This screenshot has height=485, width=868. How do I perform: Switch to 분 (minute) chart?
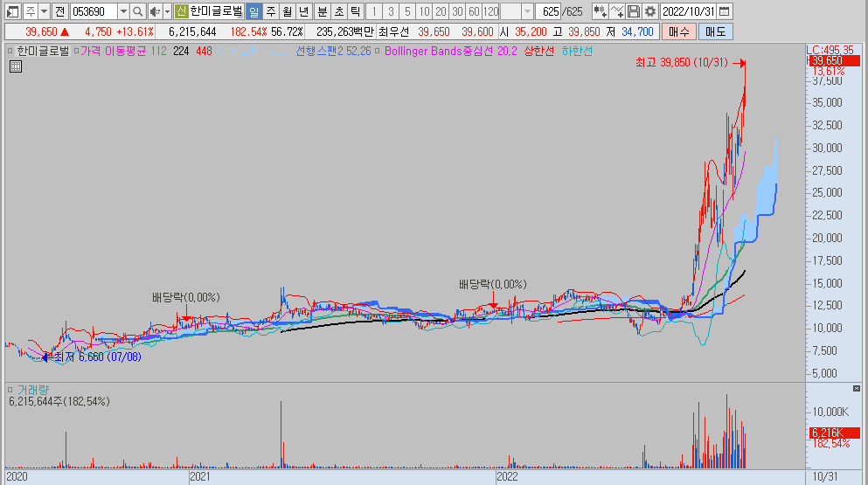[x=323, y=11]
